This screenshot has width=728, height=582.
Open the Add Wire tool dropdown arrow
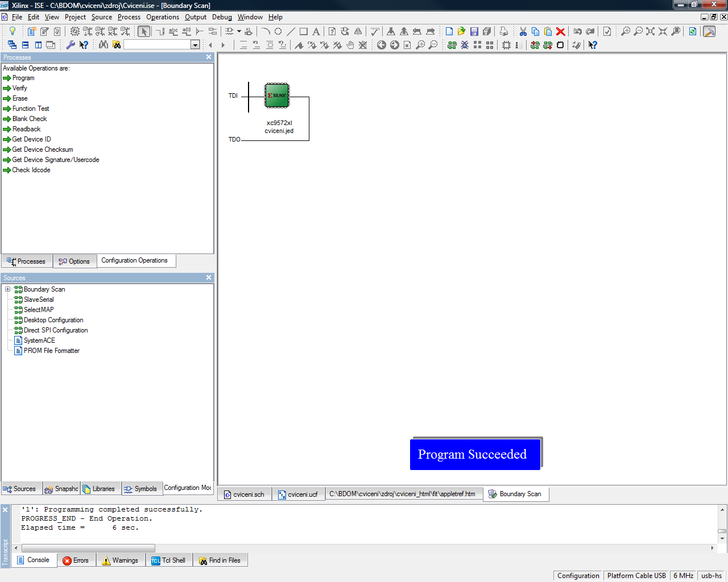pos(239,31)
